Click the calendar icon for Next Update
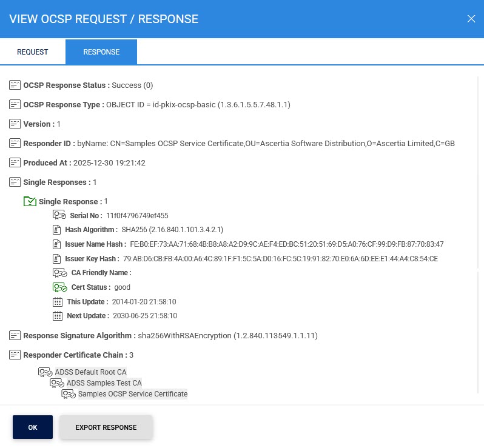 pyautogui.click(x=58, y=316)
